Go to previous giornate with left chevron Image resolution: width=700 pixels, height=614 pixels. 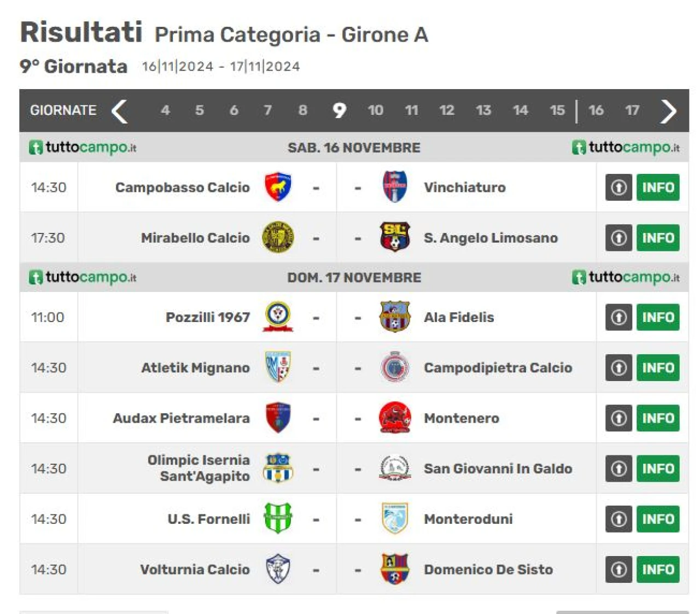(120, 111)
